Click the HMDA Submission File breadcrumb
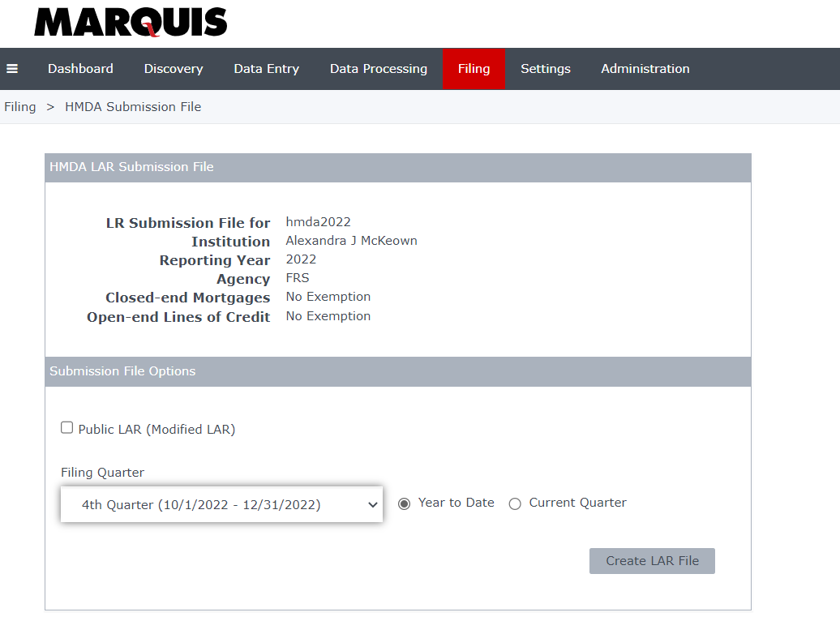The image size is (840, 634). click(x=132, y=106)
